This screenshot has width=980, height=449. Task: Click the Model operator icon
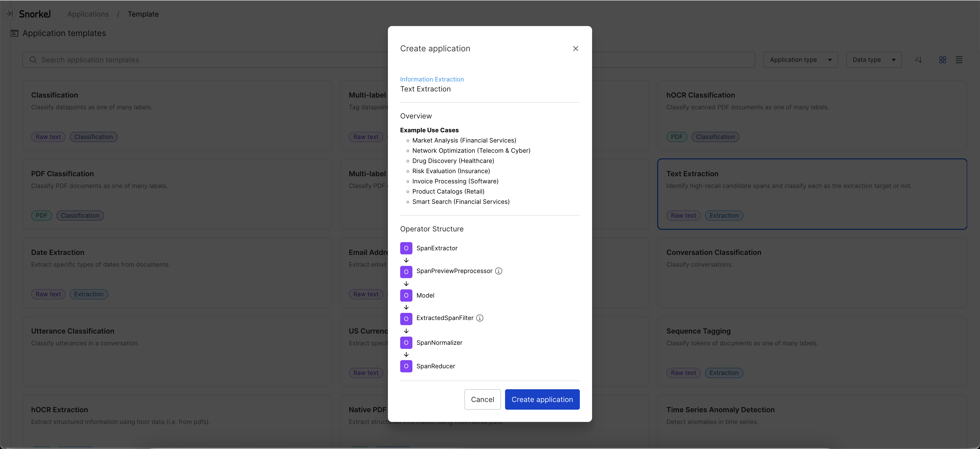[406, 296]
